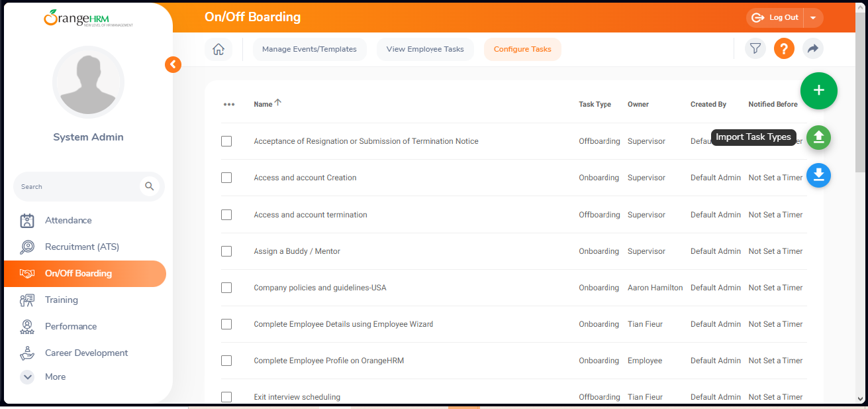Click the OrangeHRM logo

(88, 18)
